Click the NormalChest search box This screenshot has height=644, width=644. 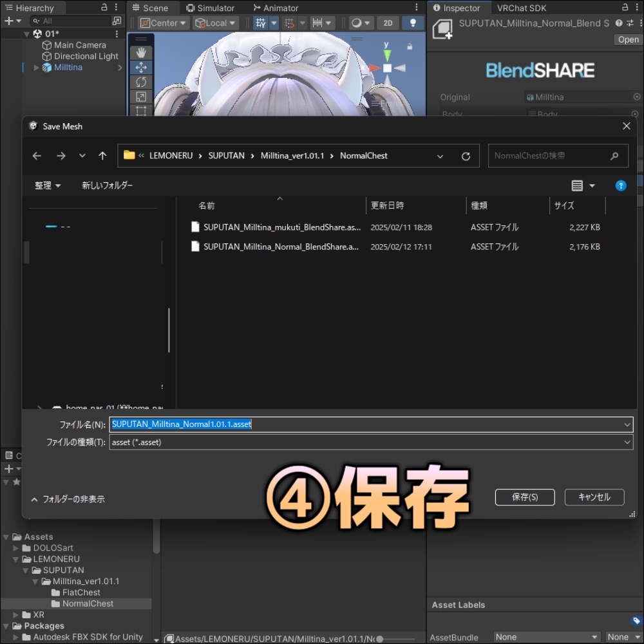[x=558, y=156]
